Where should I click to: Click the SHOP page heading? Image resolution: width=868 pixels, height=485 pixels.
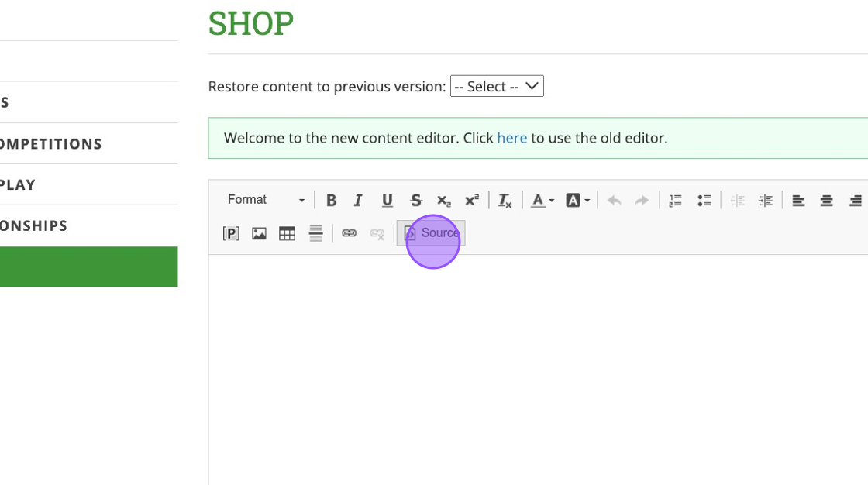[x=251, y=24]
